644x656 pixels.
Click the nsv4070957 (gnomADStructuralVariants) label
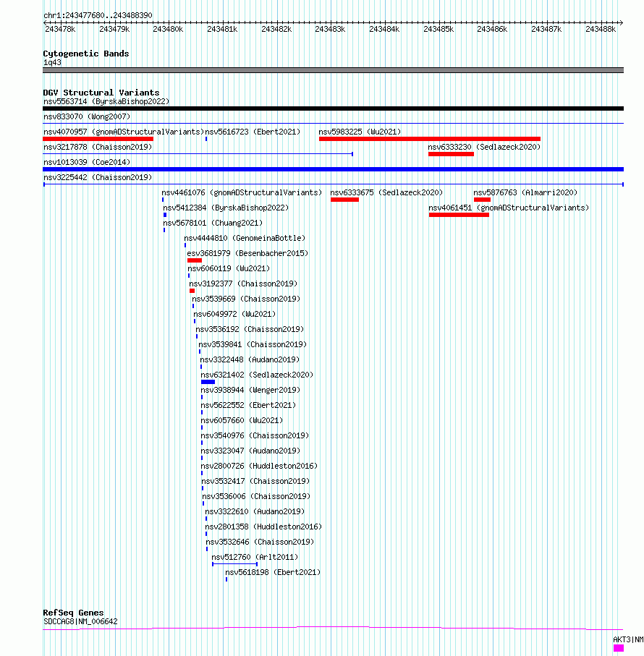click(124, 132)
